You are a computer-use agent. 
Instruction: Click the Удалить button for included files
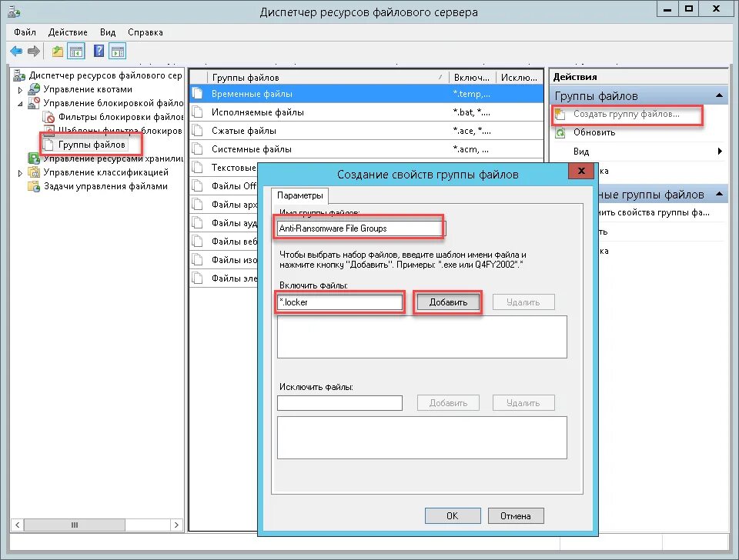523,302
